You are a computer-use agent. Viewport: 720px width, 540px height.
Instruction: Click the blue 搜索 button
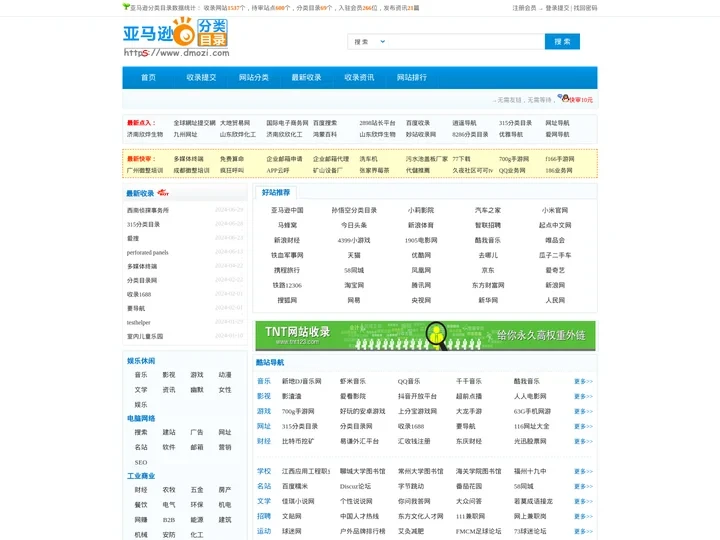click(x=562, y=42)
